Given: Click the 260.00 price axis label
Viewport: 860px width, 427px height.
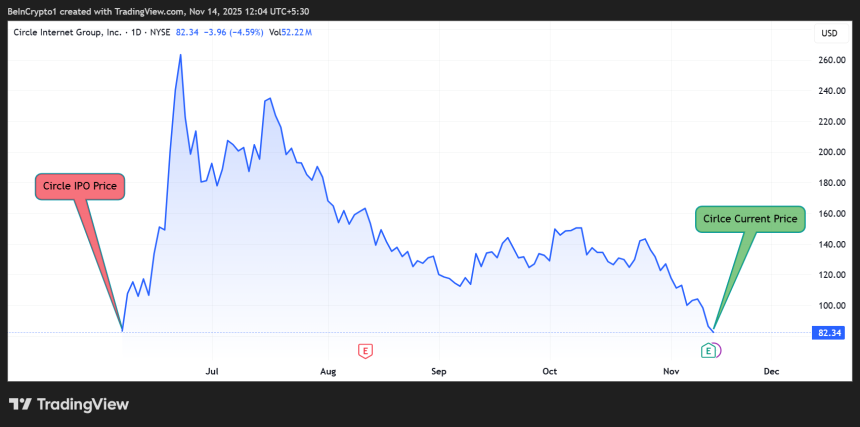Looking at the screenshot, I should (x=832, y=60).
